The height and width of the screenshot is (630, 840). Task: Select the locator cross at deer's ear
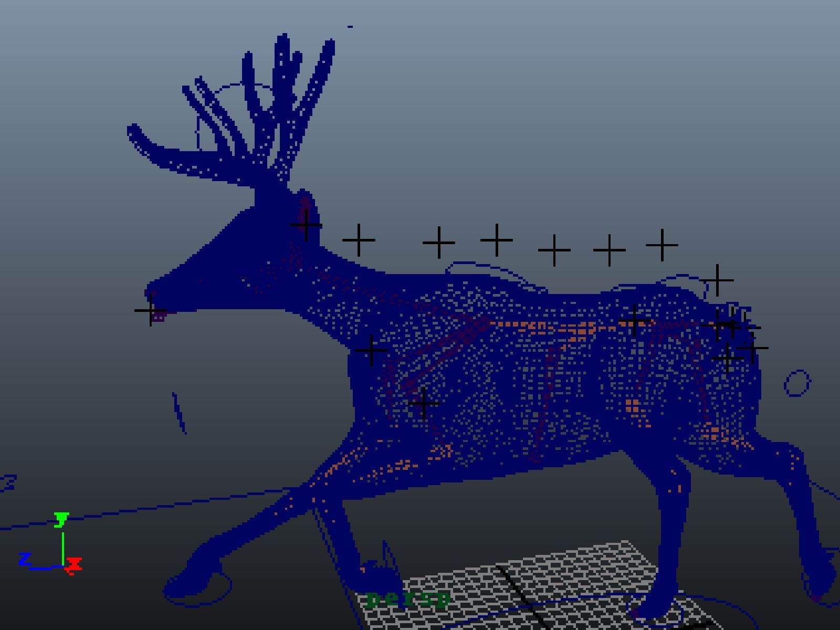click(x=306, y=225)
